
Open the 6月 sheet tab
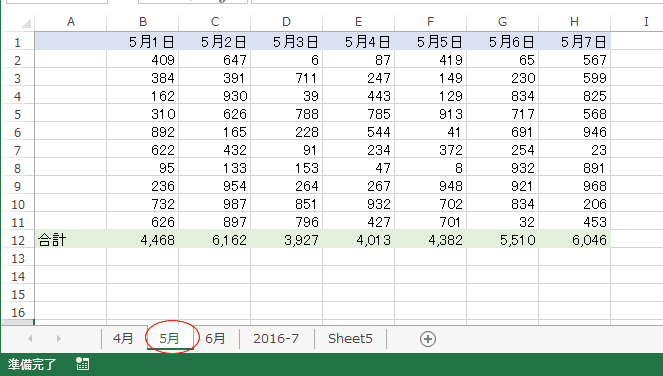215,338
